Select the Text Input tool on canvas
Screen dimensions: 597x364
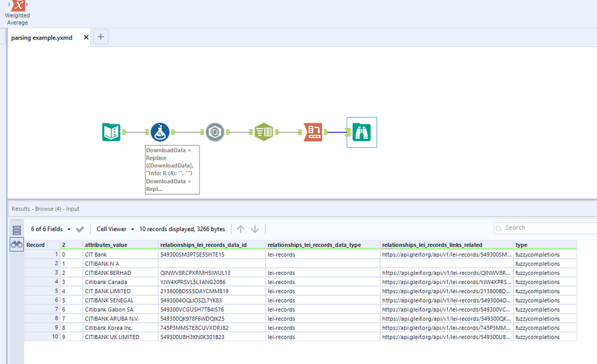[x=111, y=132]
